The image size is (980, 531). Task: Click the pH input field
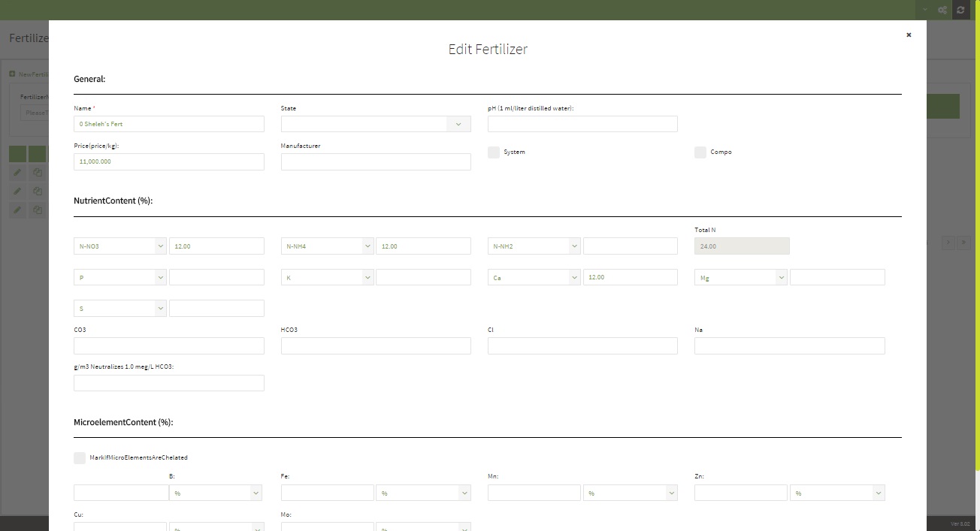click(582, 124)
